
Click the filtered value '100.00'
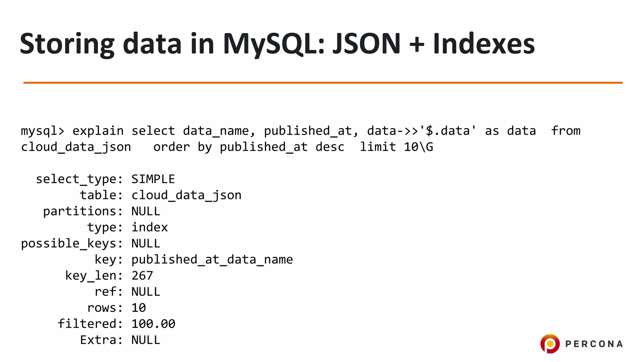pos(153,324)
